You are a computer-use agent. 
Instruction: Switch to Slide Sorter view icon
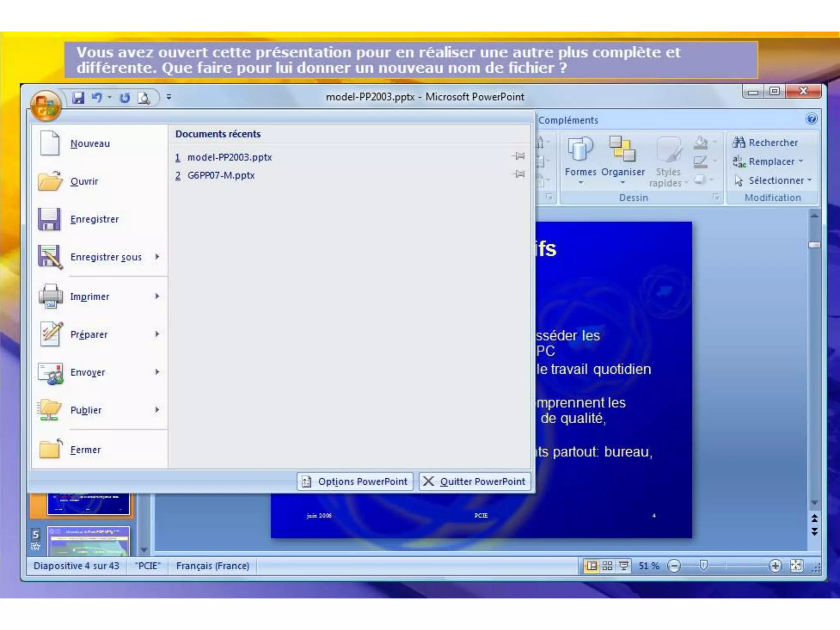tap(607, 566)
